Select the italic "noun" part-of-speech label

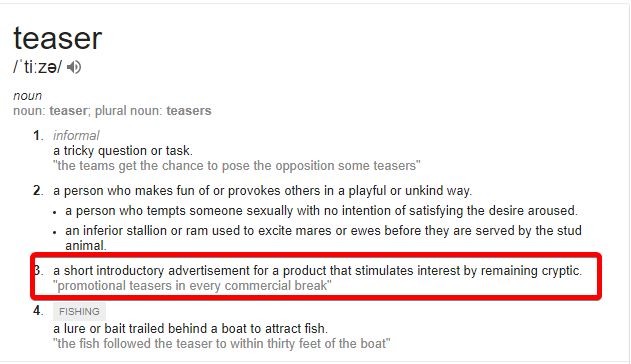point(27,96)
